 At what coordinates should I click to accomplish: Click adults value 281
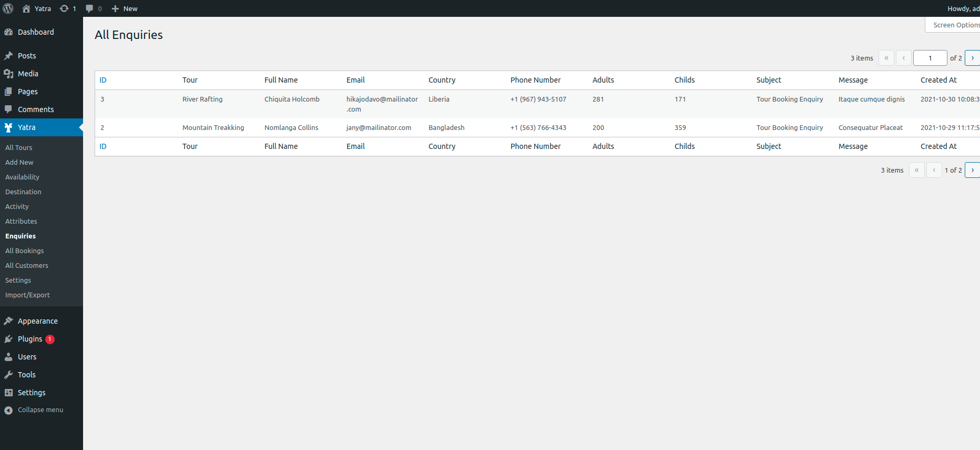(598, 99)
